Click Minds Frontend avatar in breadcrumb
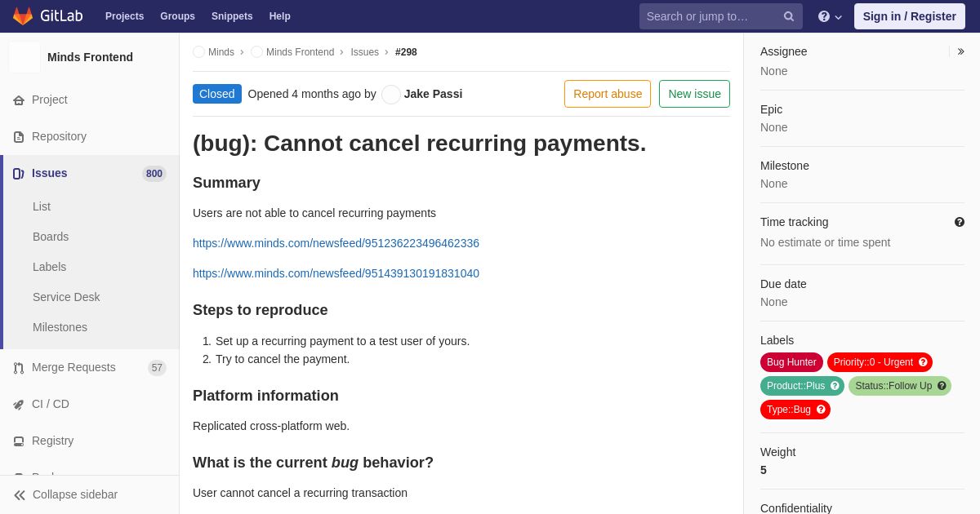The height and width of the screenshot is (514, 980). tap(256, 51)
